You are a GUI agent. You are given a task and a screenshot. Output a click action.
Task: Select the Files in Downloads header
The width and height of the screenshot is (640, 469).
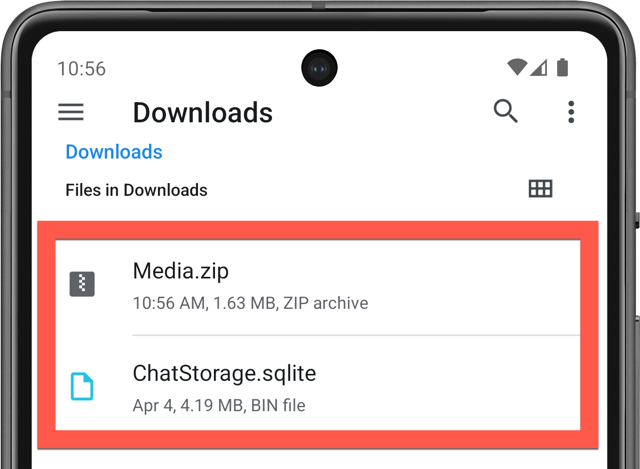coord(136,190)
